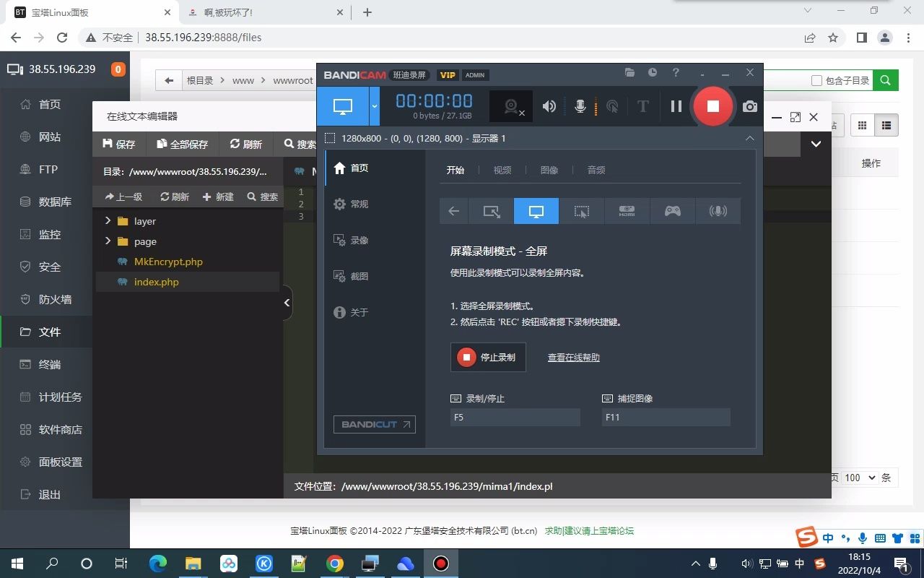Open the Windows Start menu
This screenshot has height=578, width=924.
coord(17,564)
